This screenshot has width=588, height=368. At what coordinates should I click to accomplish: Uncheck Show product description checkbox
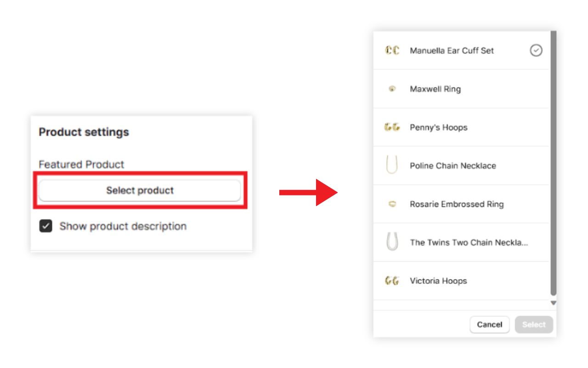click(45, 226)
